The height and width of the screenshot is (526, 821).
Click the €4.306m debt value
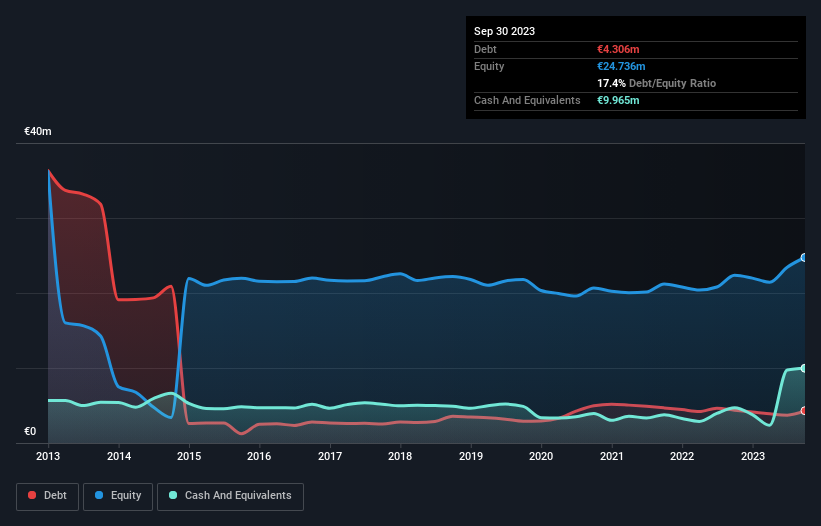[x=618, y=49]
